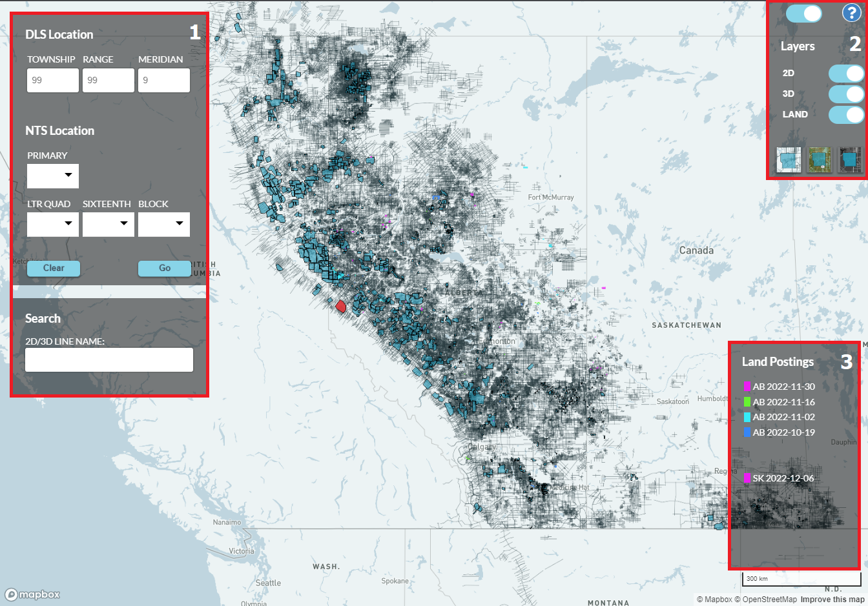Click the 2D/3D line name search field
868x606 pixels.
click(x=109, y=360)
